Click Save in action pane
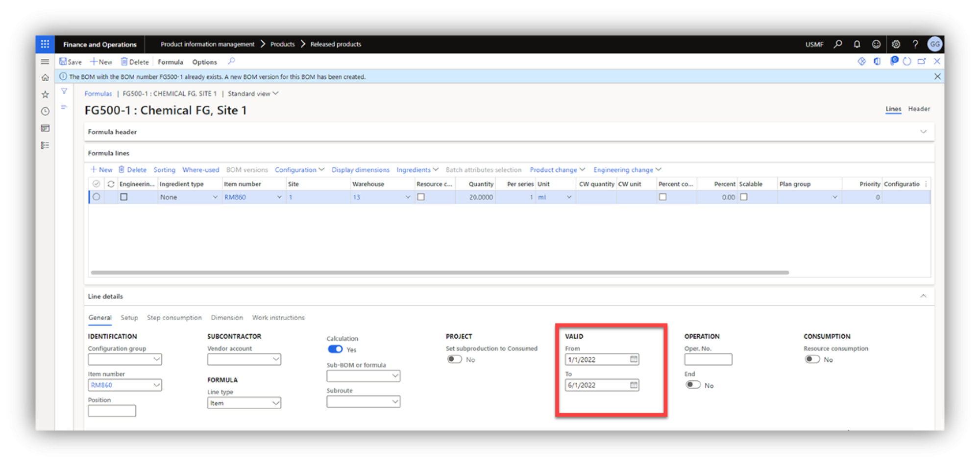This screenshot has width=980, height=466. click(71, 62)
